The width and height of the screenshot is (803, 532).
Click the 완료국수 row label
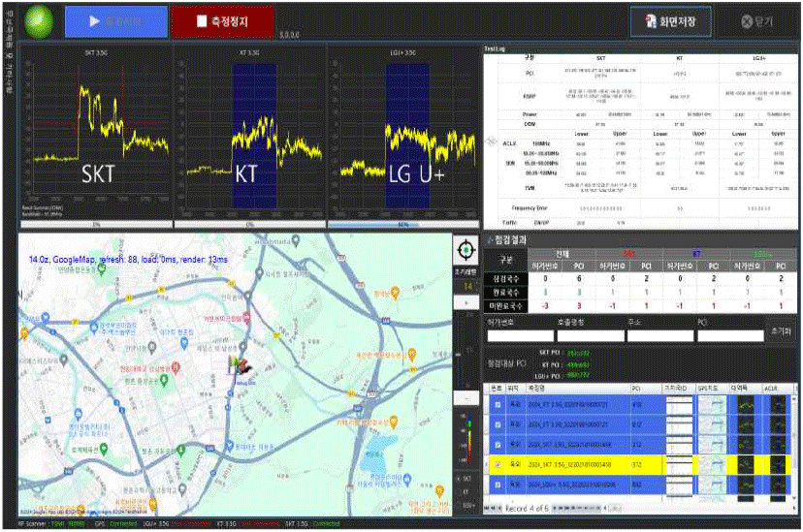[x=506, y=293]
